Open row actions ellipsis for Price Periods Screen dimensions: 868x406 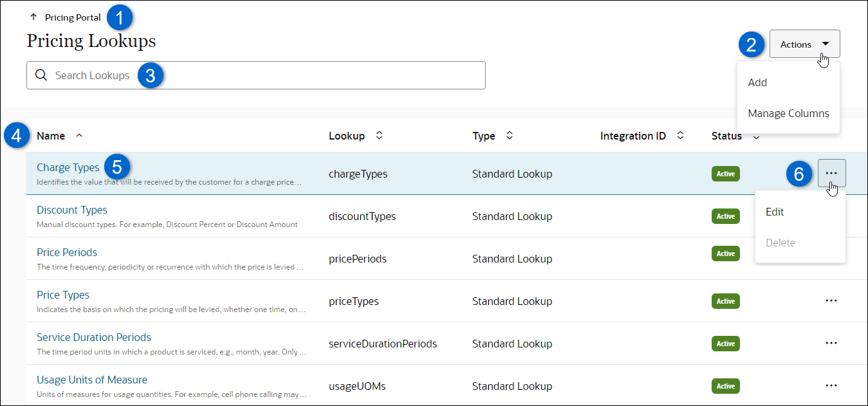(x=831, y=258)
